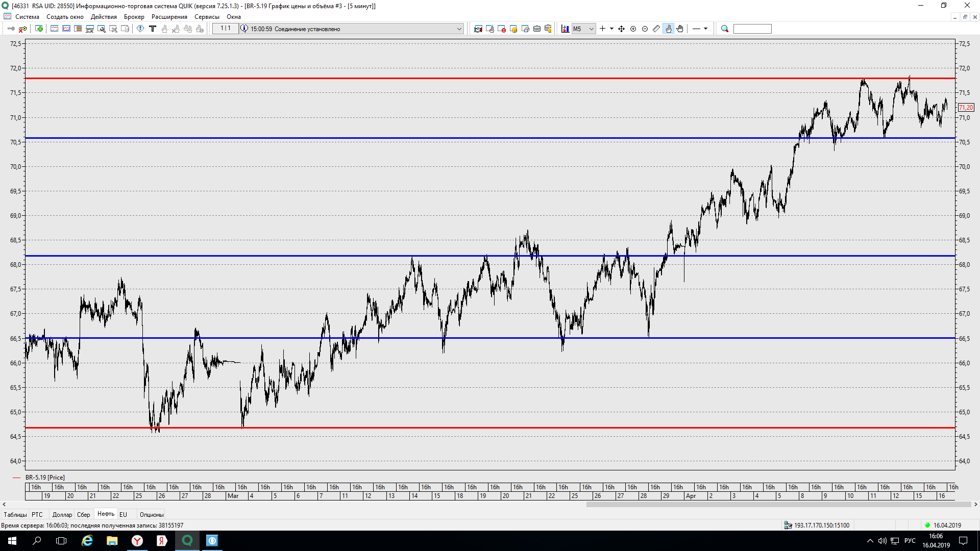Click the horizontal chart scrollbar thumb
Viewport: 980px width, 551px height.
click(x=778, y=505)
